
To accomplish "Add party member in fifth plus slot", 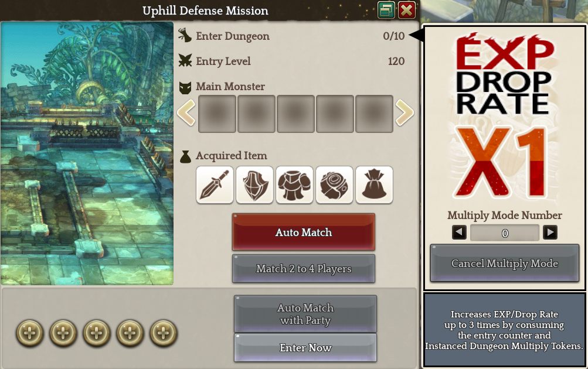I will (163, 333).
